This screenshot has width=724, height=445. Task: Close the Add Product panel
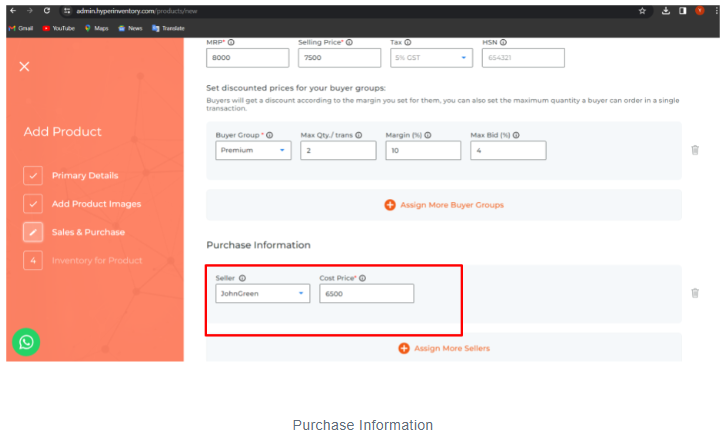pyautogui.click(x=24, y=66)
